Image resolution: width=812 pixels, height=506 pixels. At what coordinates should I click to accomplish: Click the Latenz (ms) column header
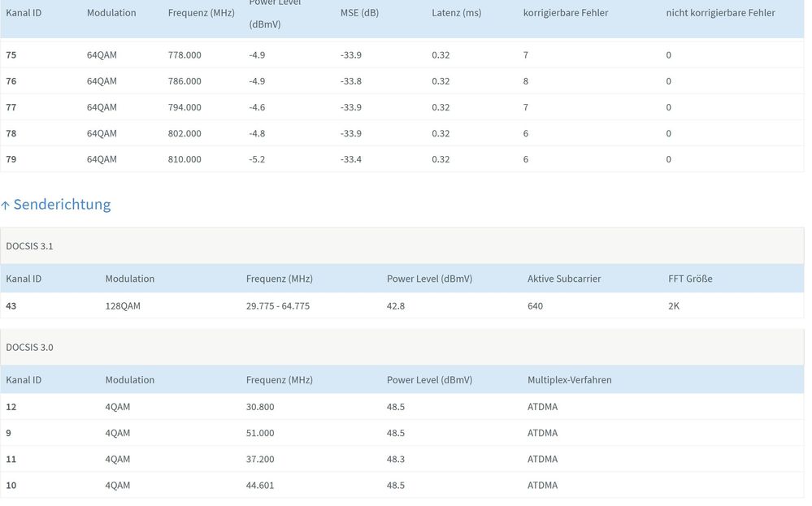coord(456,13)
